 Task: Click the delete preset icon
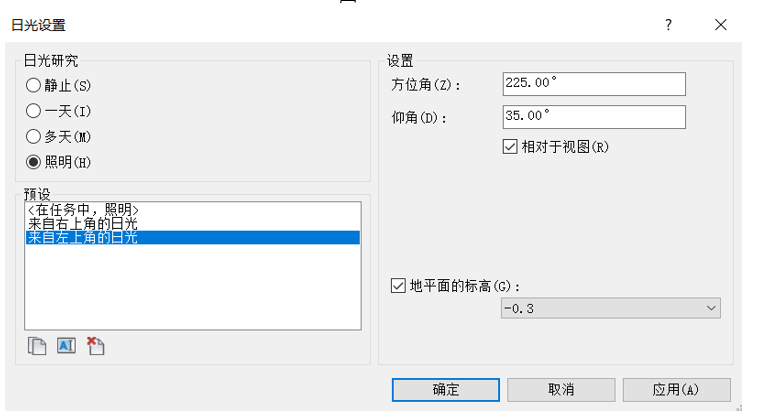click(x=95, y=346)
